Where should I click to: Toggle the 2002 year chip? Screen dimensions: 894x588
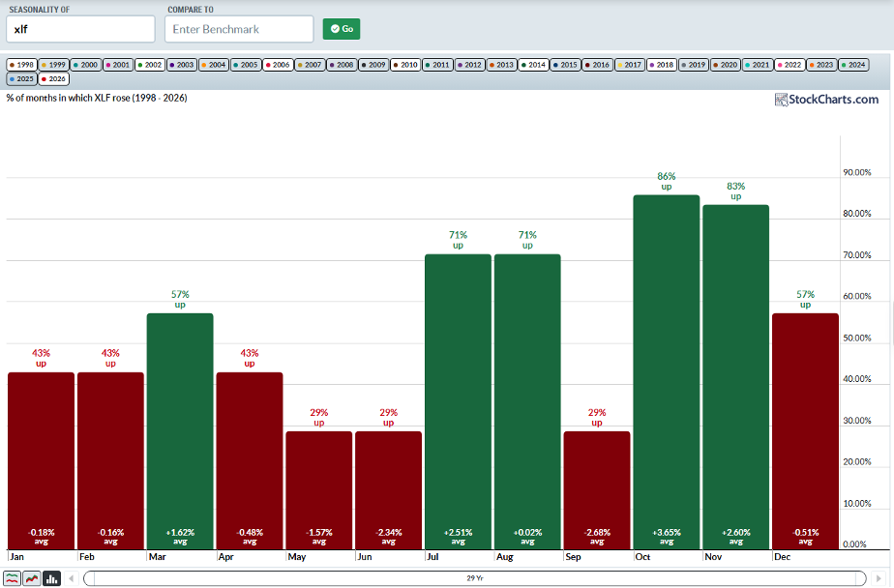click(149, 65)
